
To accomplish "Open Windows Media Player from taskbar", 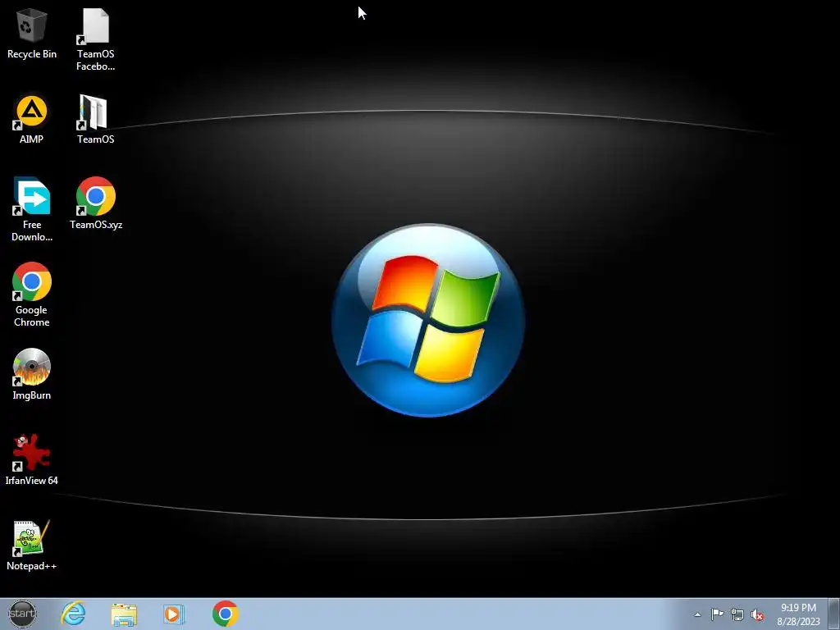I will point(174,614).
